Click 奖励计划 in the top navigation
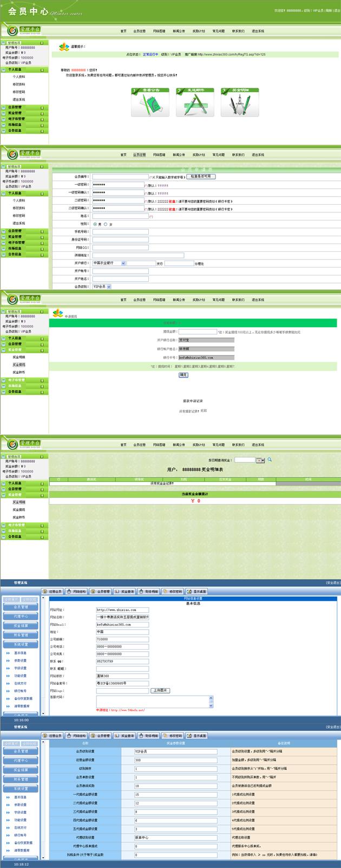The image size is (341, 868). click(199, 31)
